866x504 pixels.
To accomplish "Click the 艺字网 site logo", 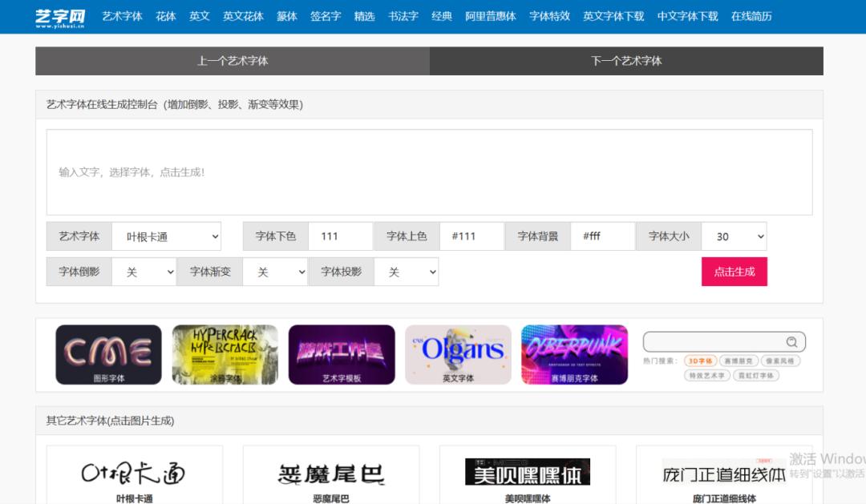I will [60, 17].
